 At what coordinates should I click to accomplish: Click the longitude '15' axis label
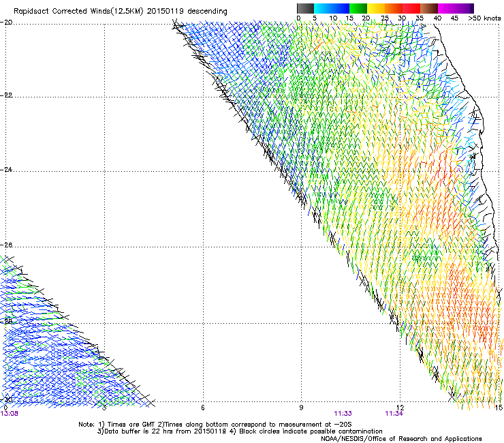(499, 408)
